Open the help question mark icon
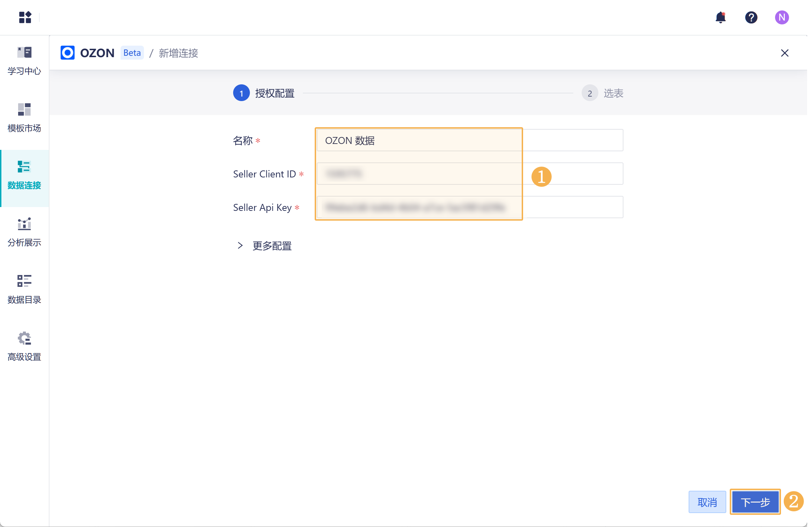This screenshot has height=527, width=812. tap(751, 17)
